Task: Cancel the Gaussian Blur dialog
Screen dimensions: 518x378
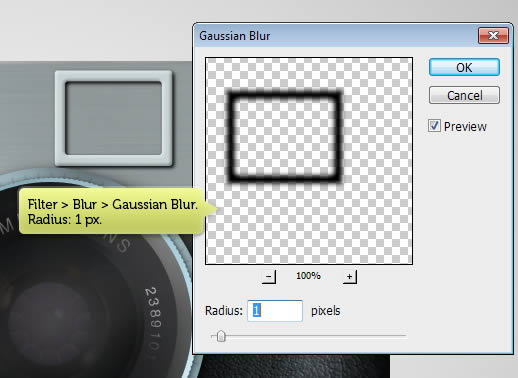Action: pos(464,95)
